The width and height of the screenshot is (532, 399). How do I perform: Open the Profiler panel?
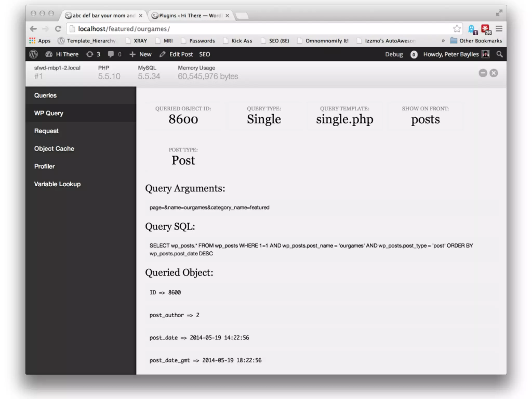tap(81, 166)
